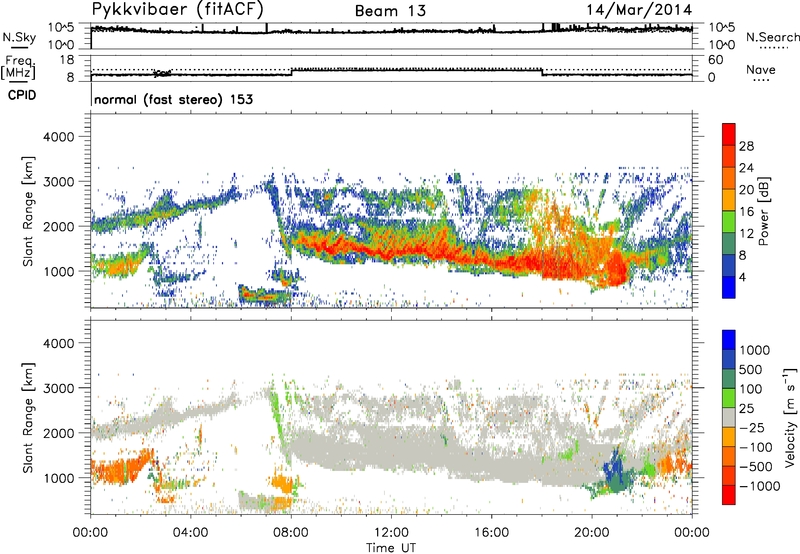Click the '12:00' time tick label
Screen dimensions: 800x554
click(391, 533)
